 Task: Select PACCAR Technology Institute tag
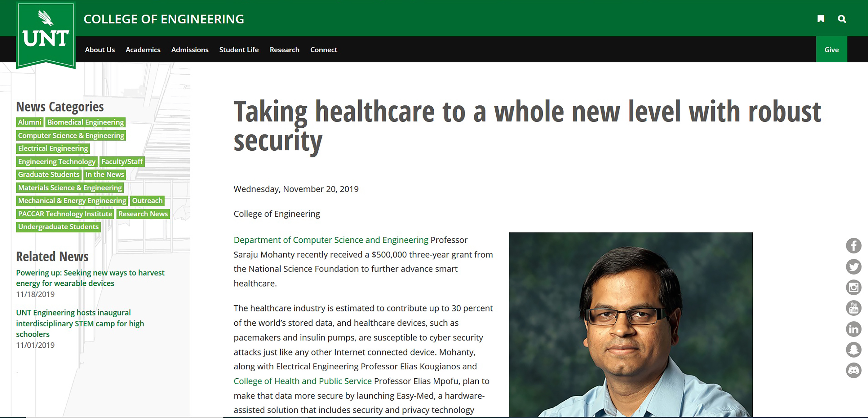(x=65, y=214)
